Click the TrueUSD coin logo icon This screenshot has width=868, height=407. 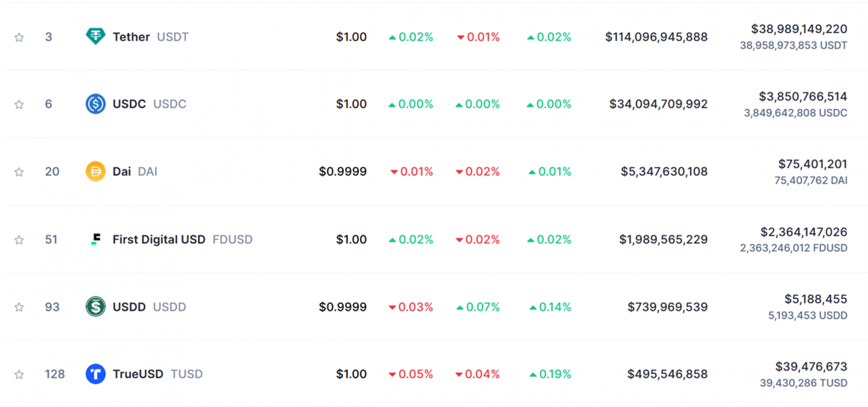tap(95, 374)
